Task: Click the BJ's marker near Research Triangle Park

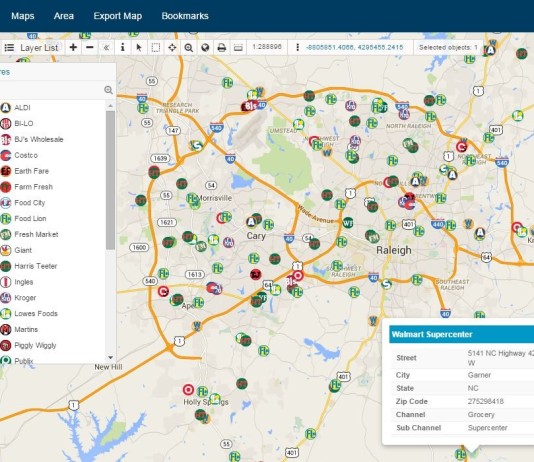Action: [x=250, y=106]
